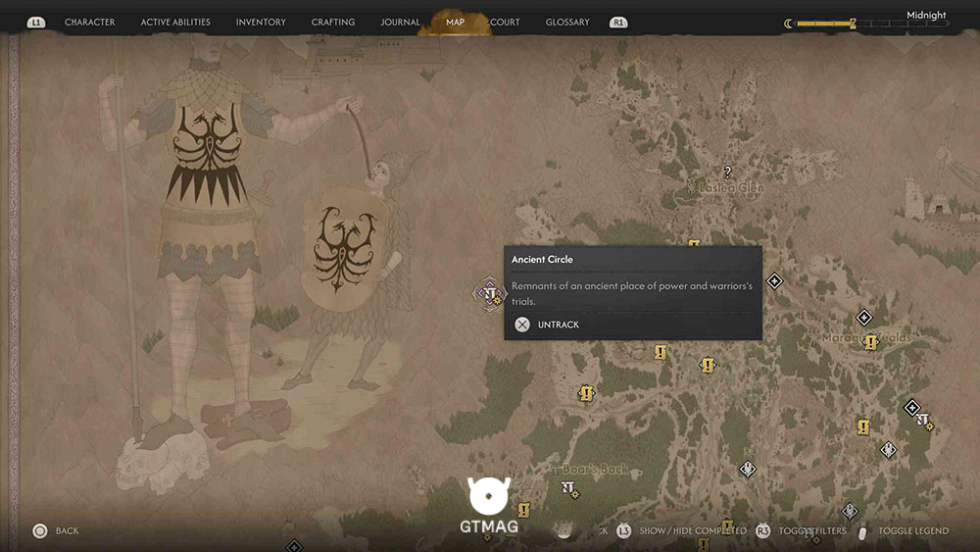Click the TOGGLE LEGEND prompt
980x552 pixels.
pyautogui.click(x=913, y=530)
